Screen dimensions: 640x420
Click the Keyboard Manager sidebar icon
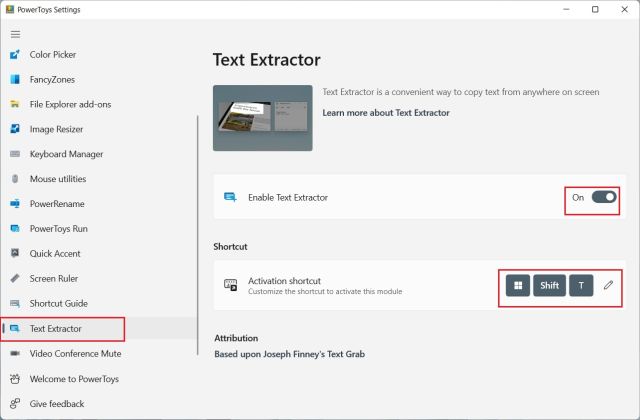tap(15, 154)
